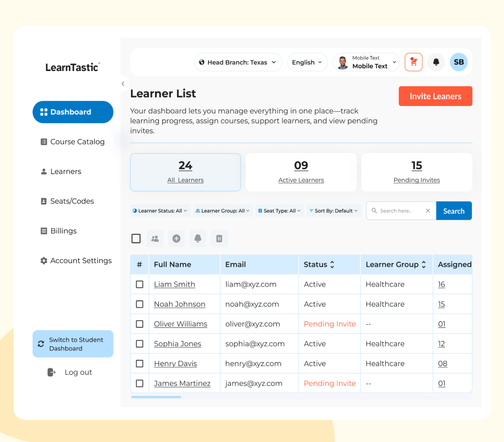Open notifications via the top bar bell icon
This screenshot has height=442, width=504.
coord(436,62)
